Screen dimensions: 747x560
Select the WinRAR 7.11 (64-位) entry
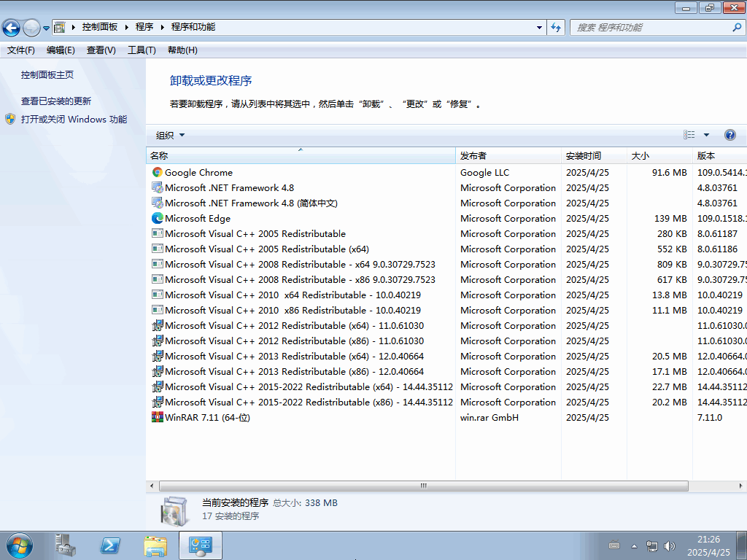click(x=204, y=417)
